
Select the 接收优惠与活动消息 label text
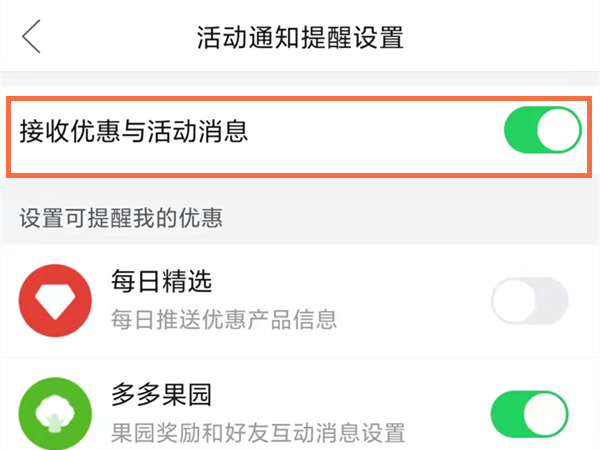(x=134, y=131)
